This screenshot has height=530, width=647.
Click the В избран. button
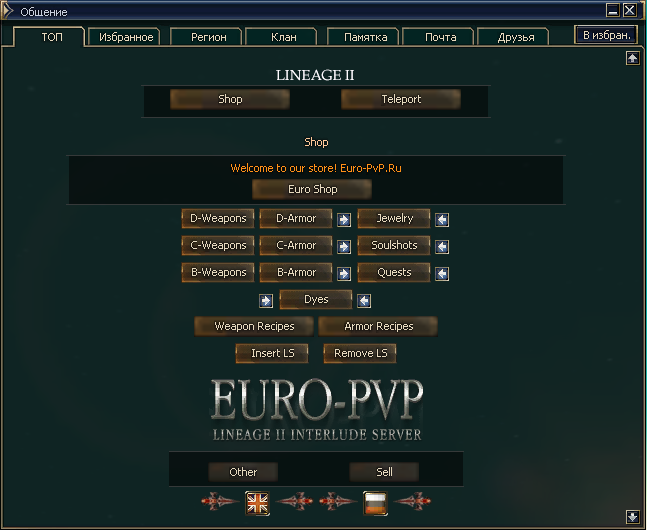[606, 35]
